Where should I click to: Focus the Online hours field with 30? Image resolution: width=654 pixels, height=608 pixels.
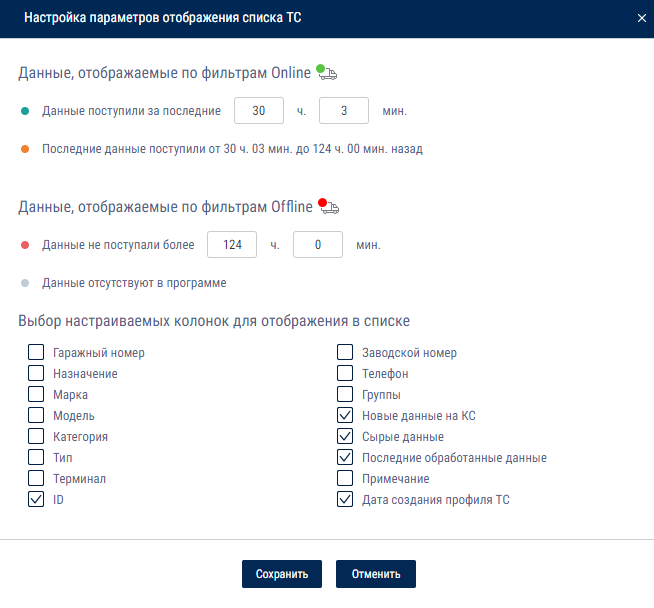pos(259,111)
